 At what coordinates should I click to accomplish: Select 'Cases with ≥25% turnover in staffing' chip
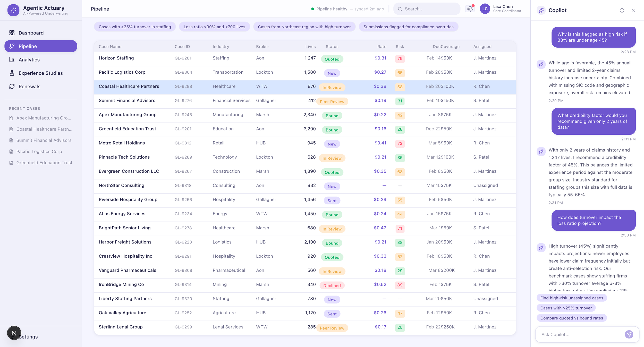click(x=135, y=27)
